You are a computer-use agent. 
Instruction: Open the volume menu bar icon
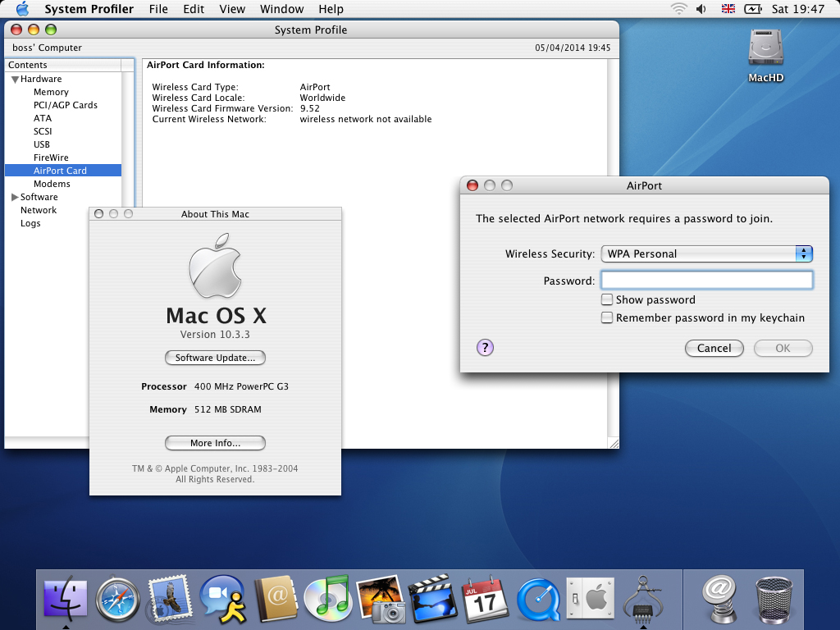tap(701, 9)
